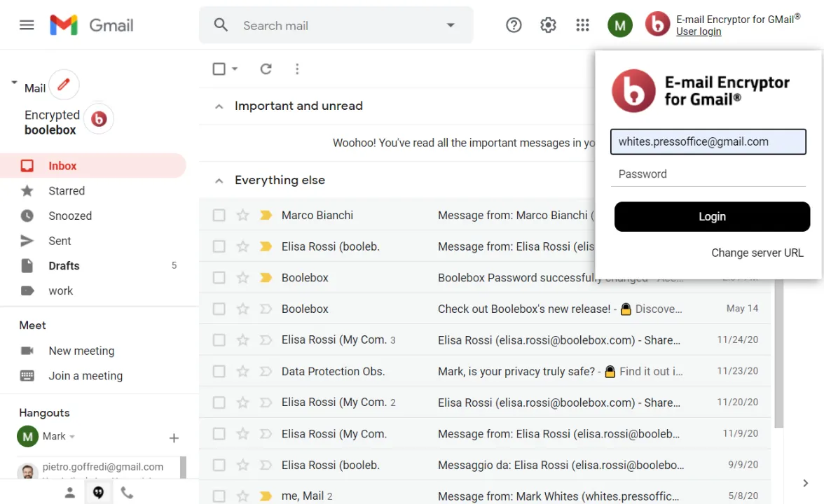Click the User login link

(x=699, y=31)
